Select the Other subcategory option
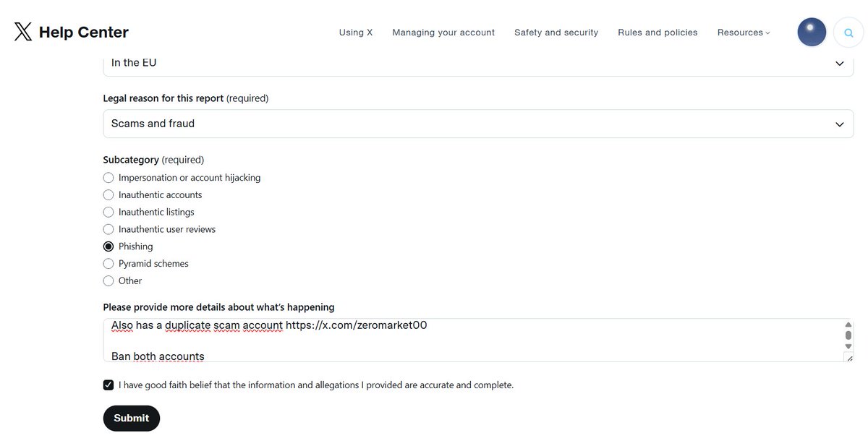868x446 pixels. click(x=109, y=281)
